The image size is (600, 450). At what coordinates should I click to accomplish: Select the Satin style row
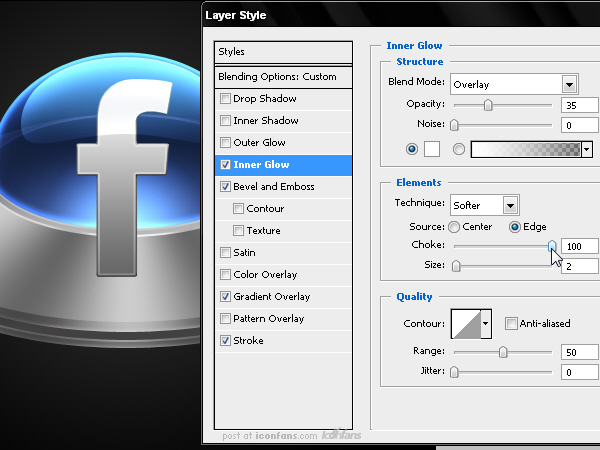[x=283, y=253]
